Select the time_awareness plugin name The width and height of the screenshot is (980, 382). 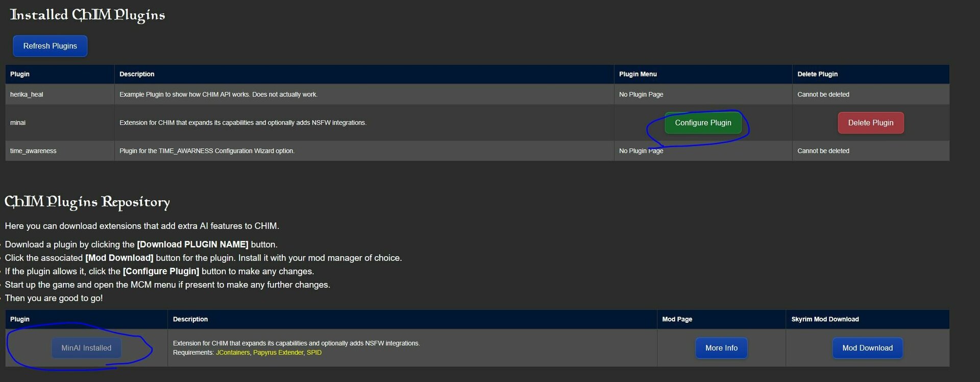click(x=33, y=151)
